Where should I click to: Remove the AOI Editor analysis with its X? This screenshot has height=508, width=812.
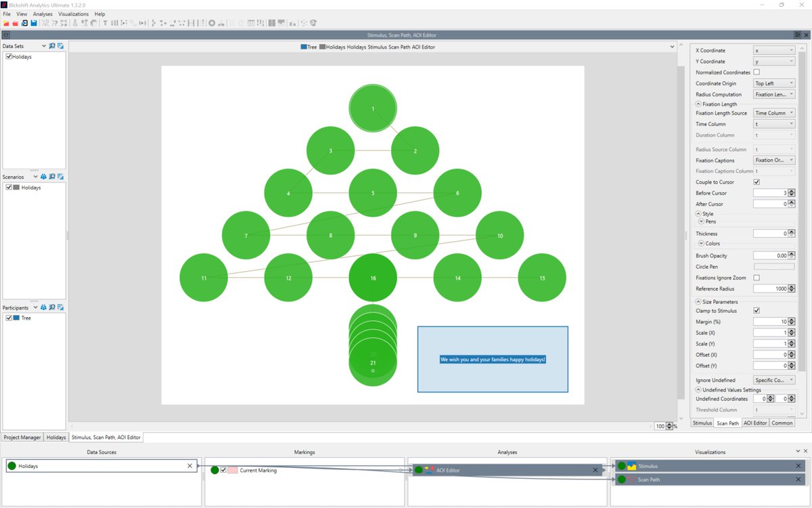(595, 470)
